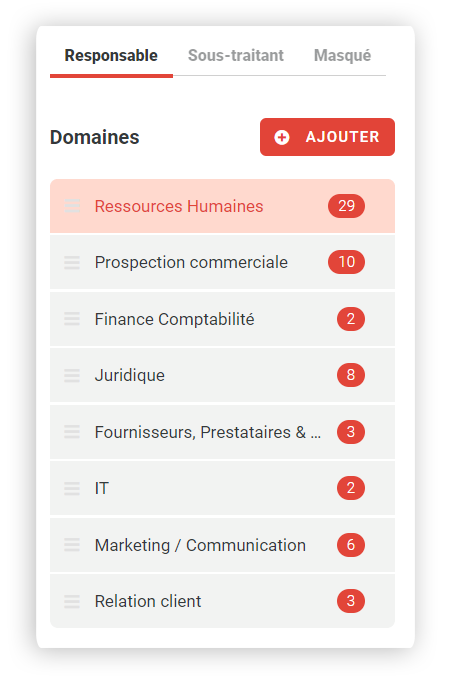The image size is (455, 687).
Task: Select the Responsable tab
Action: (x=111, y=56)
